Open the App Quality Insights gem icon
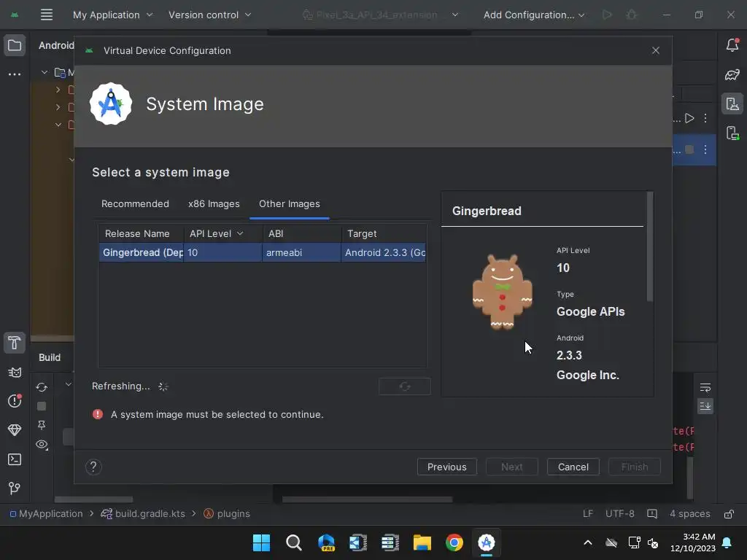 15,430
